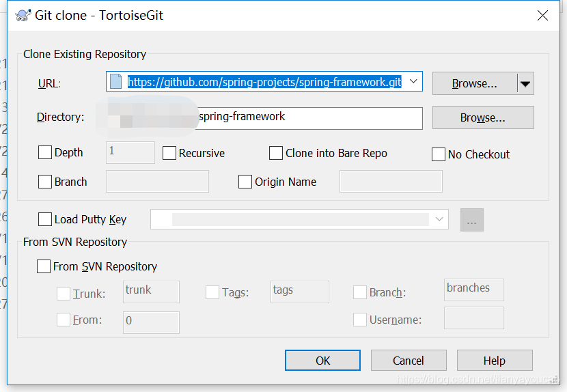Click the URL Browse button
Screen dimensions: 567x392
[475, 83]
